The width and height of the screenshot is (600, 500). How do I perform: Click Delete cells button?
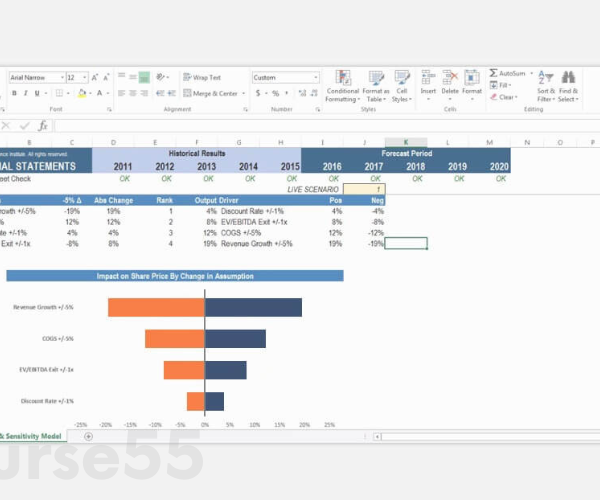[x=450, y=86]
